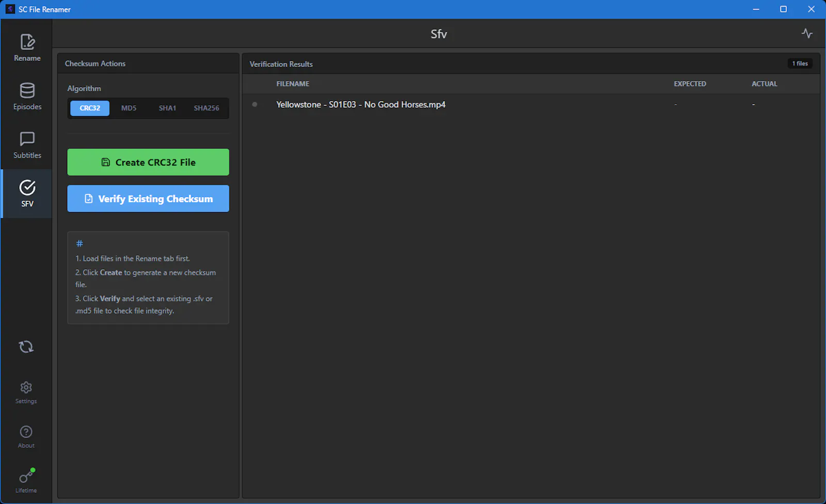The height and width of the screenshot is (504, 826).
Task: Click the status dot beside the Yellowstone file
Action: 255,104
